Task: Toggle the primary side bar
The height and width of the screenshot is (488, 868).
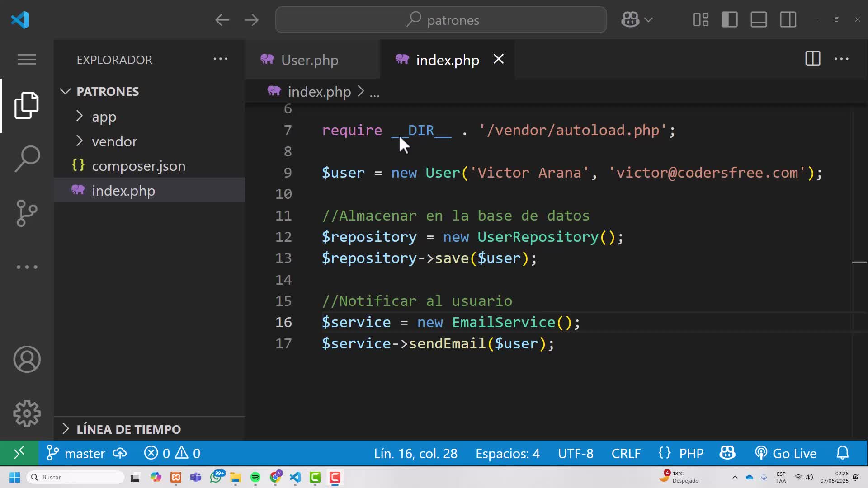Action: click(x=730, y=20)
